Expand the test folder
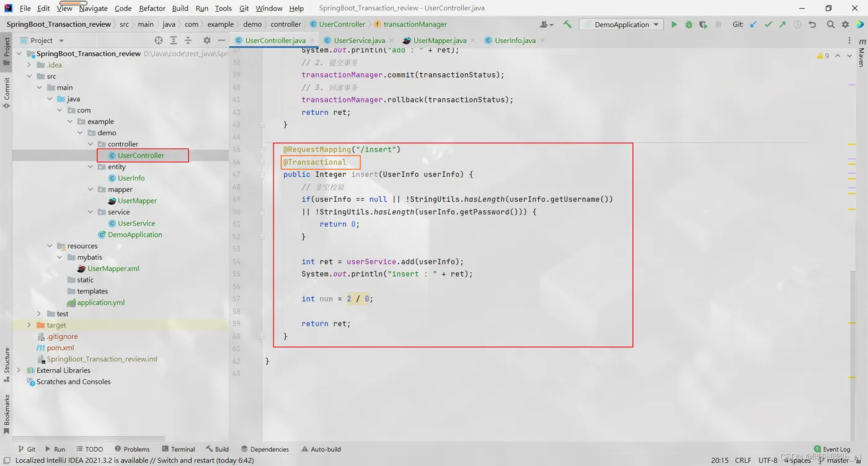This screenshot has height=466, width=868. pos(39,313)
